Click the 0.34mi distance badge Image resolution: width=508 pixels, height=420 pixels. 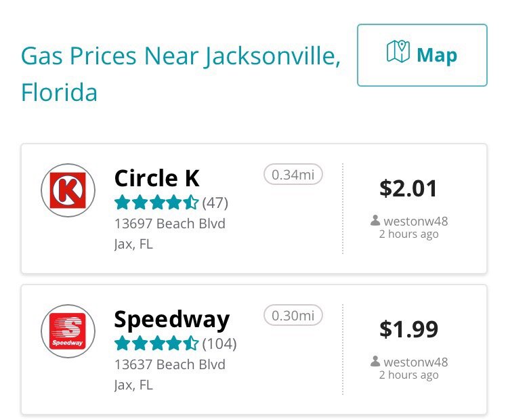293,175
